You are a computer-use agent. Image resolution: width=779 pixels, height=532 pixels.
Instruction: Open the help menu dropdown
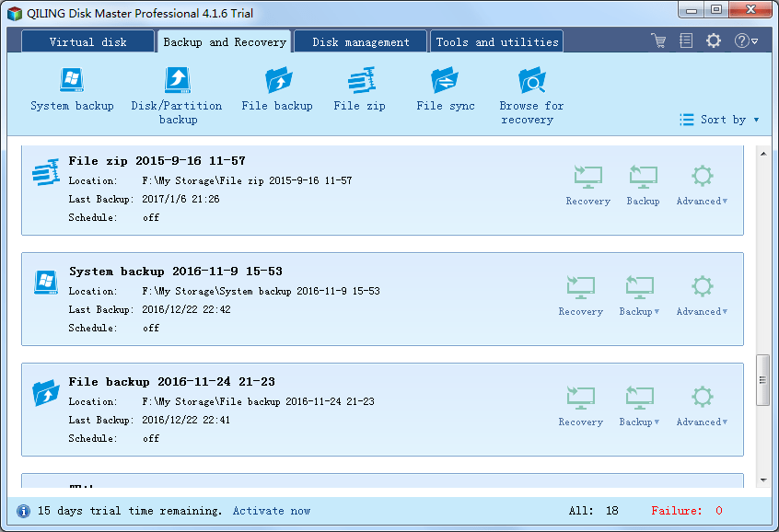click(746, 40)
